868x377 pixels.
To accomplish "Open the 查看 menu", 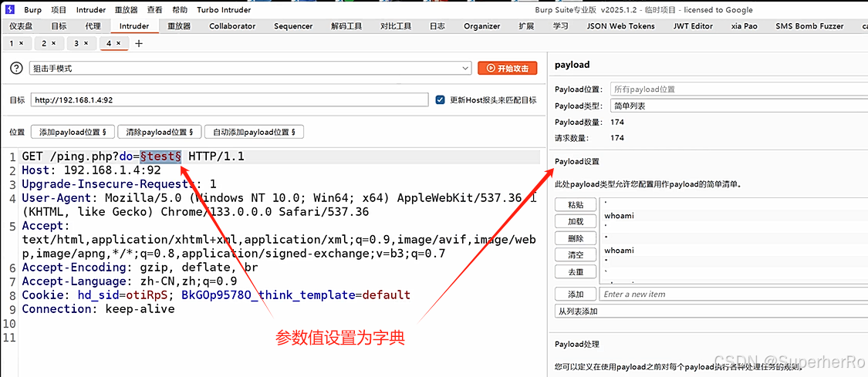I will pos(155,10).
